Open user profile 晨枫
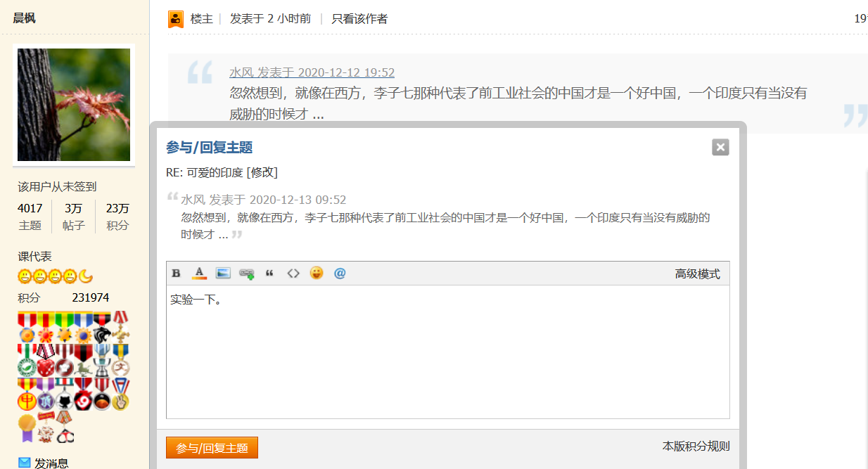868x469 pixels. tap(24, 18)
